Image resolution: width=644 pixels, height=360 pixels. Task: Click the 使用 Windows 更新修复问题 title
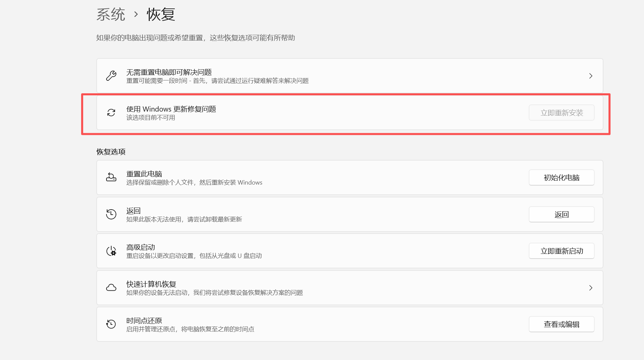[171, 109]
